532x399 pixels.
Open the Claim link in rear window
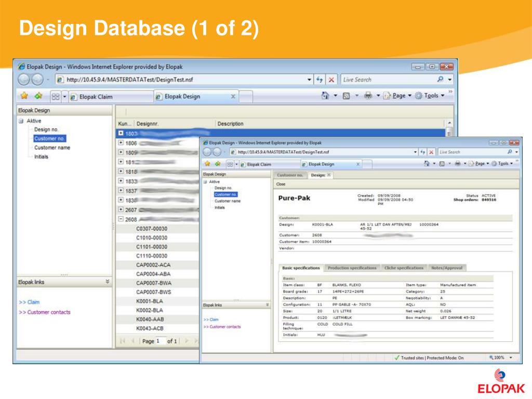tap(30, 302)
